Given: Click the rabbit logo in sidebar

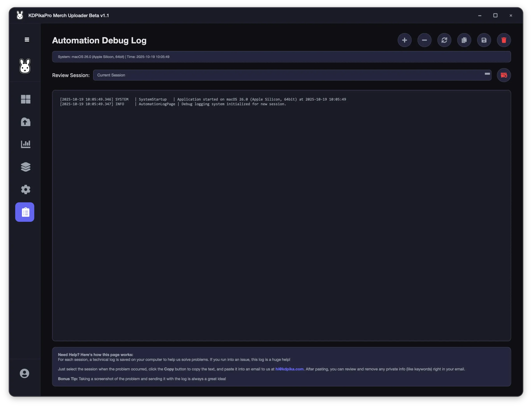Looking at the screenshot, I should click(25, 66).
